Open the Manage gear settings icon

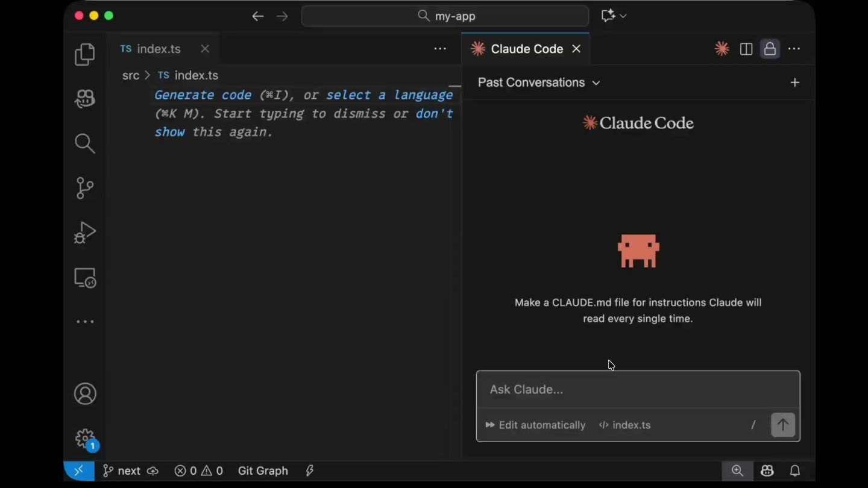pyautogui.click(x=85, y=439)
